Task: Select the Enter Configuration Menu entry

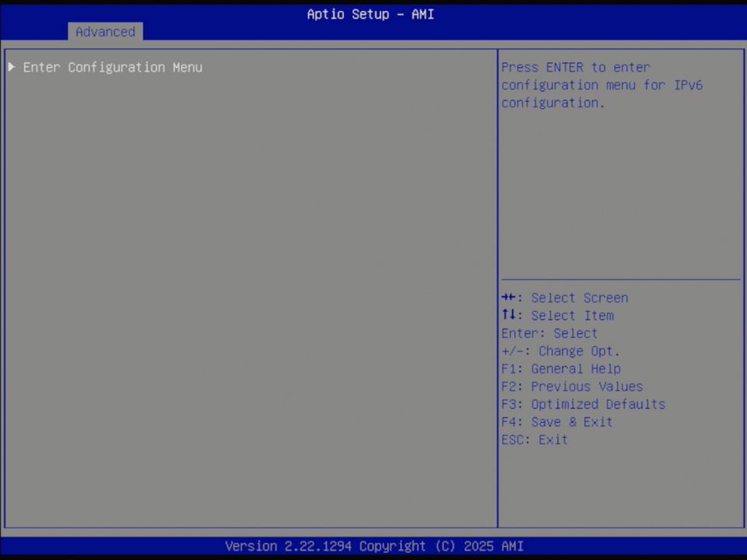Action: (112, 67)
